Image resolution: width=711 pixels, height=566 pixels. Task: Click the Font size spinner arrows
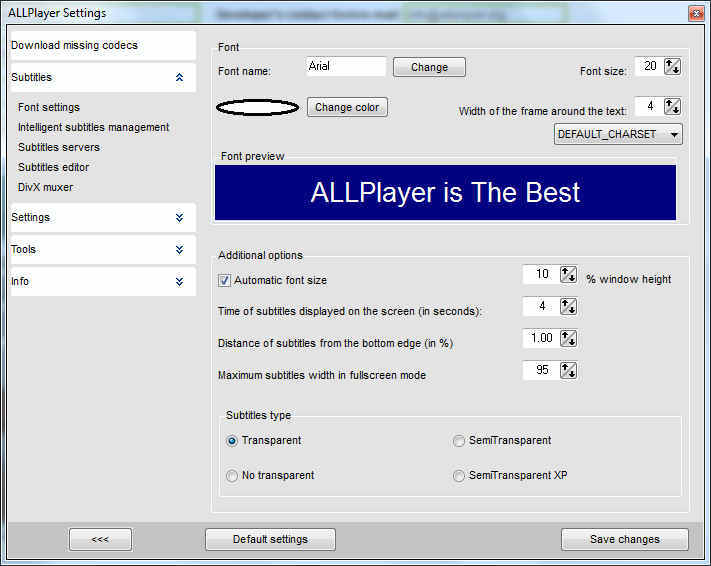(672, 66)
